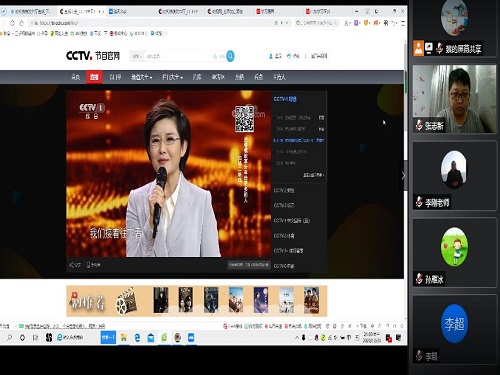Open the first movie poster in recommendation banner
Image resolution: width=500 pixels, height=375 pixels.
[161, 300]
